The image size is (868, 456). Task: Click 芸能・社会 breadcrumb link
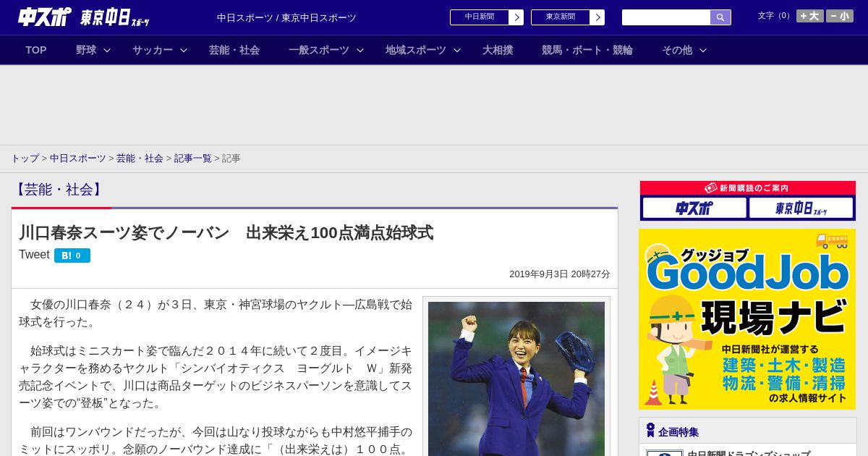[140, 158]
